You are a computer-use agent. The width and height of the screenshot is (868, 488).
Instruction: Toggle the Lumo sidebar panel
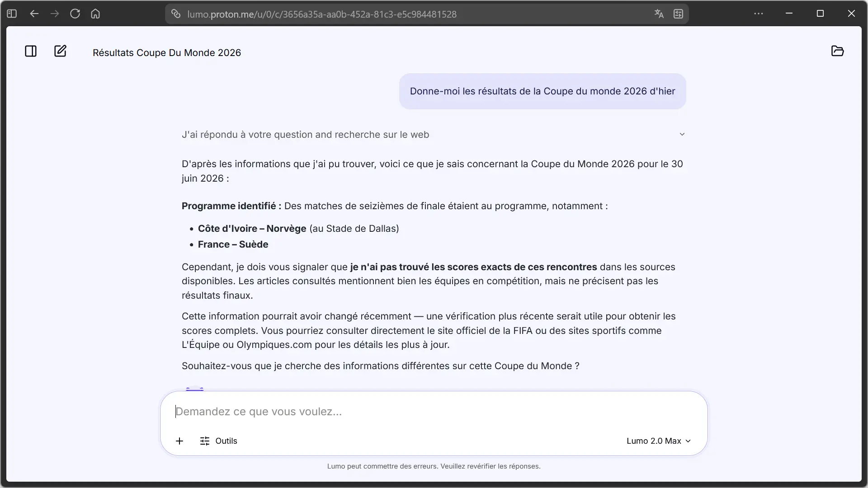(31, 51)
